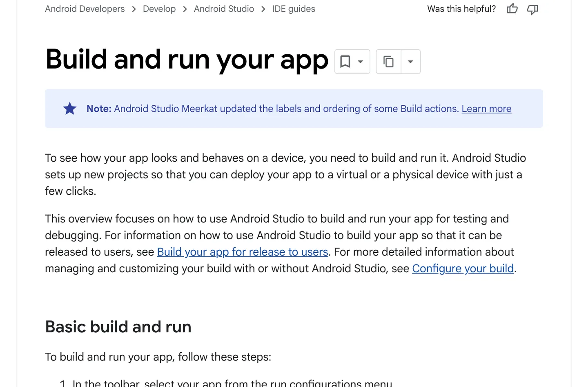Click the "Build and run your app" page title
The image size is (588, 387).
187,60
